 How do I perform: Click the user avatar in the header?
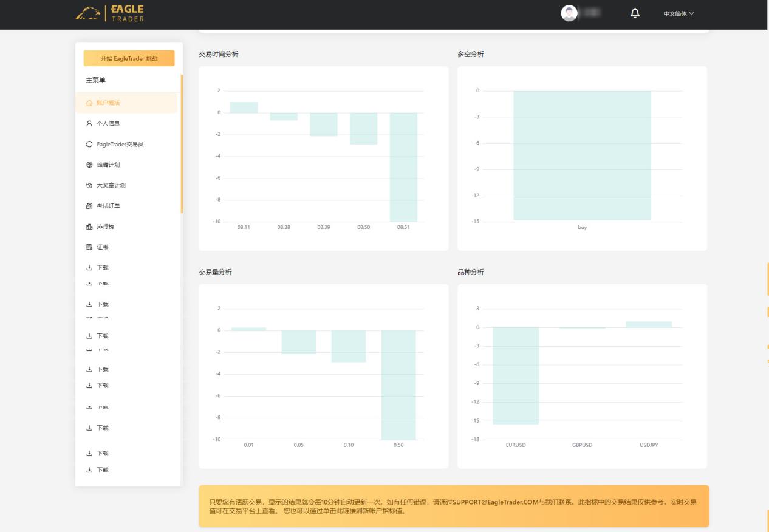(569, 13)
